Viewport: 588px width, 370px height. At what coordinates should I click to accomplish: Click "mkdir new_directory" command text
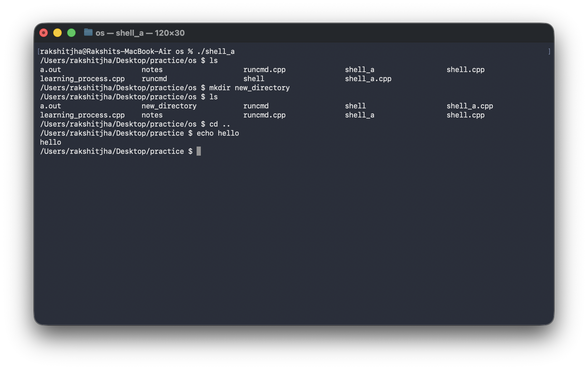pos(249,88)
